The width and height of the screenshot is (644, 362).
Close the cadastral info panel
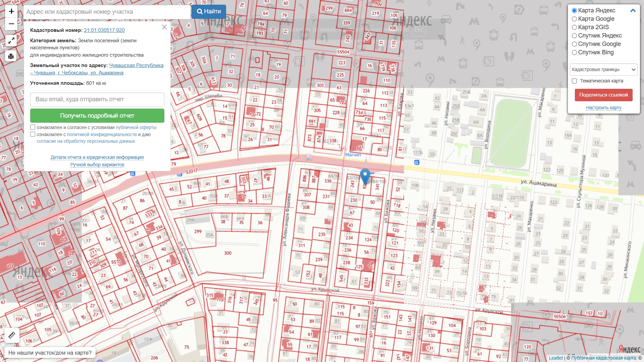164,27
